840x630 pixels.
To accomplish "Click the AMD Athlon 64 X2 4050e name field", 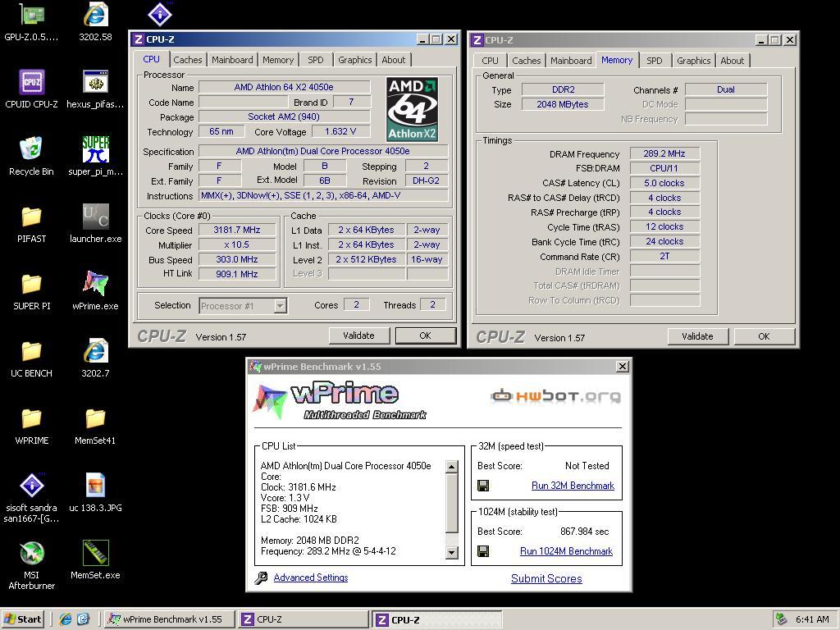I will pyautogui.click(x=284, y=87).
